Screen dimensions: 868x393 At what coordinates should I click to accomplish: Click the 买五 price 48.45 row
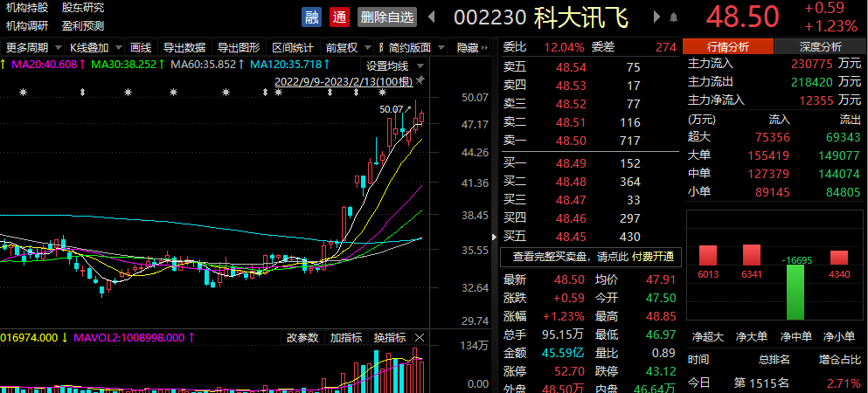point(589,238)
